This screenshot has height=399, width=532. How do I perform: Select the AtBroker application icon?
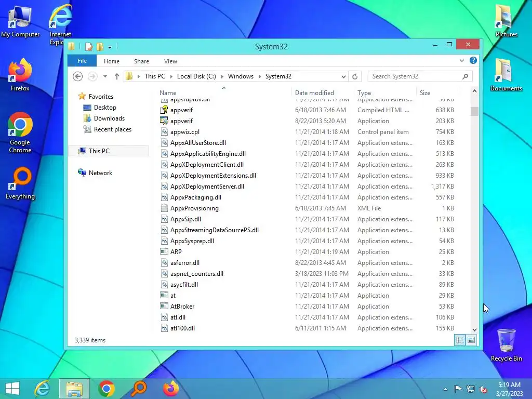(164, 306)
